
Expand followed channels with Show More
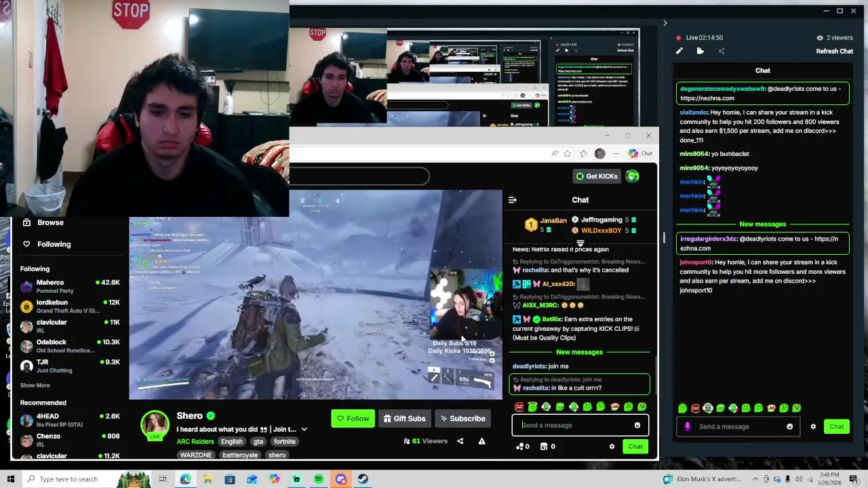pos(35,385)
